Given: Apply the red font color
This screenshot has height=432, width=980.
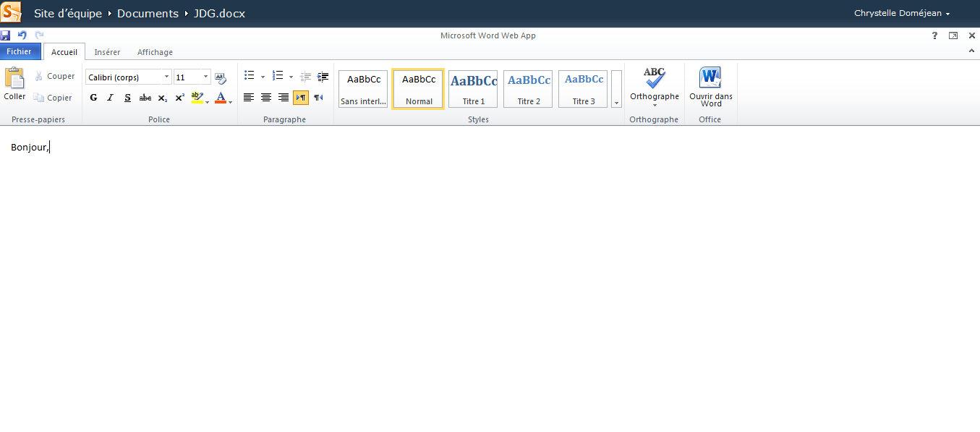Looking at the screenshot, I should (221, 98).
